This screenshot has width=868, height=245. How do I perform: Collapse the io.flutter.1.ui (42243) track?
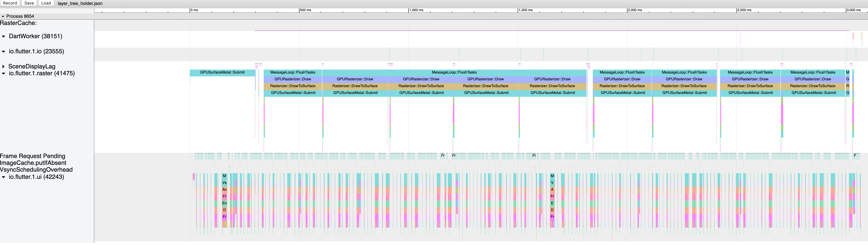point(4,177)
